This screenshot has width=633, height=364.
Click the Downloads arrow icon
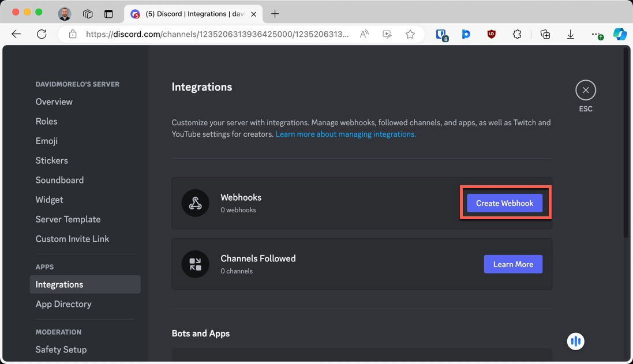coord(570,34)
